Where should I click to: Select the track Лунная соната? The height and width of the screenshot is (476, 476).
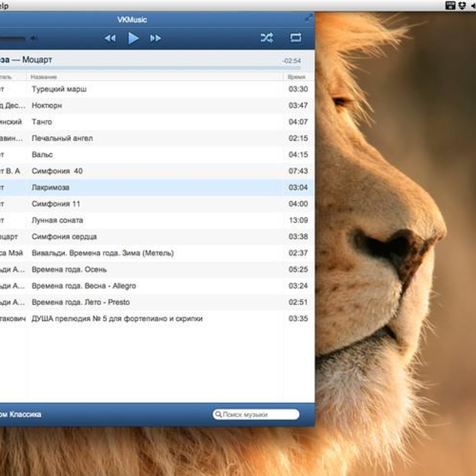[x=157, y=220]
